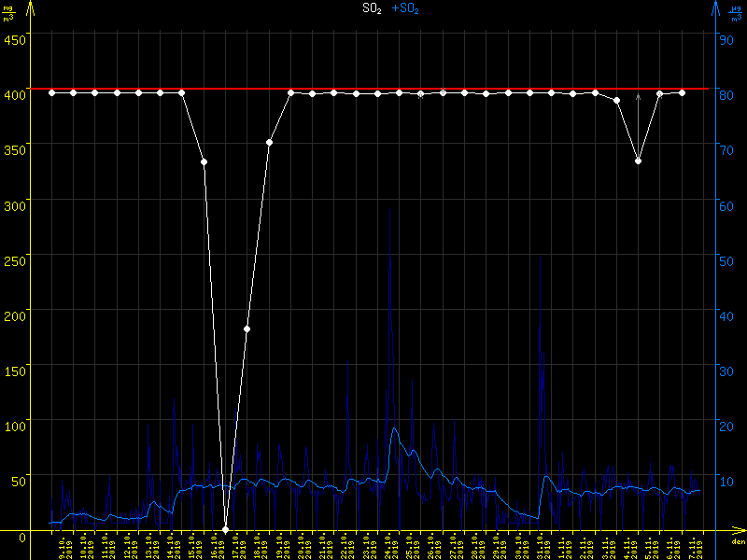The width and height of the screenshot is (747, 560).
Task: Click the lowest white point near 5.11.
Action: click(639, 161)
